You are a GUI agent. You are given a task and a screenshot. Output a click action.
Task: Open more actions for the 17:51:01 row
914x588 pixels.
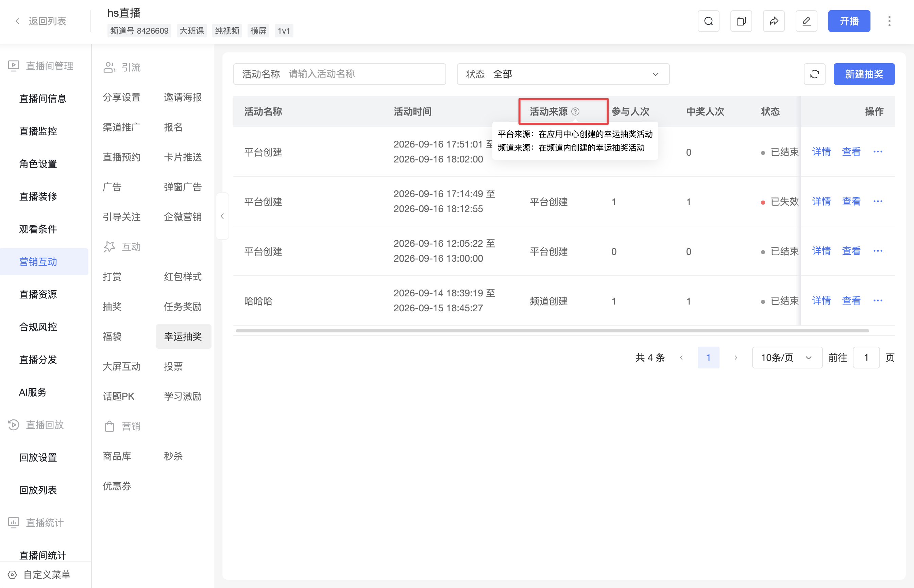point(878,152)
